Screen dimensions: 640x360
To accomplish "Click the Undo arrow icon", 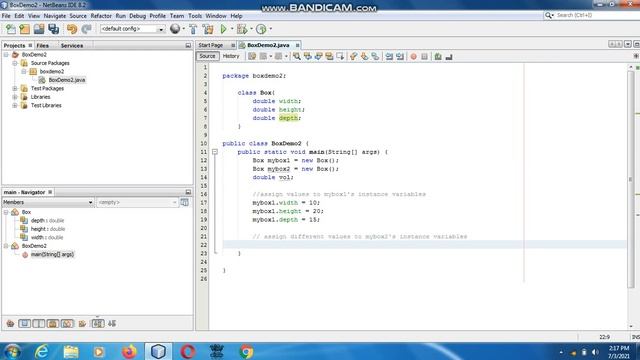I will tap(72, 29).
